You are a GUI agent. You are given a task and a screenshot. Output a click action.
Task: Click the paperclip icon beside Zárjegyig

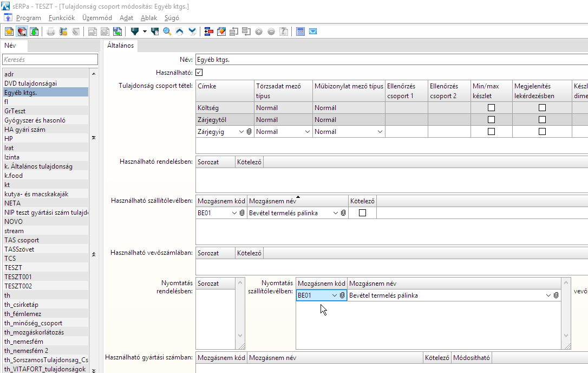249,132
